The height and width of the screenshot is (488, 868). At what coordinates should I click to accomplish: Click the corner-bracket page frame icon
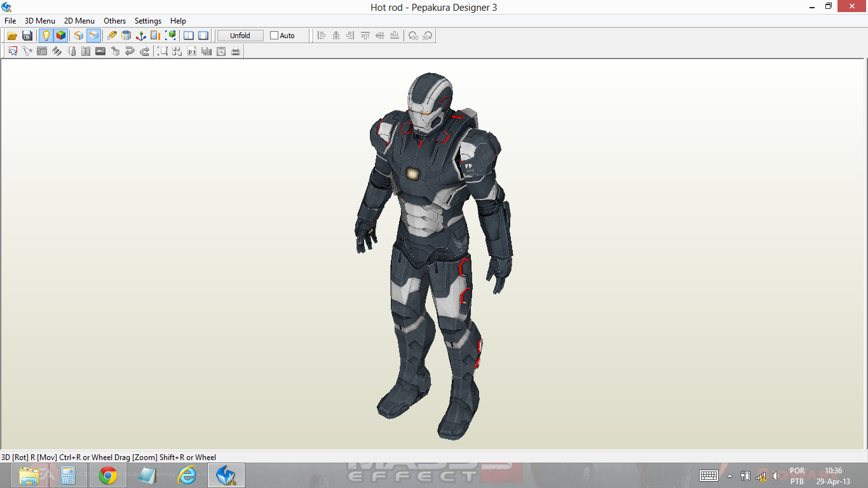click(163, 51)
